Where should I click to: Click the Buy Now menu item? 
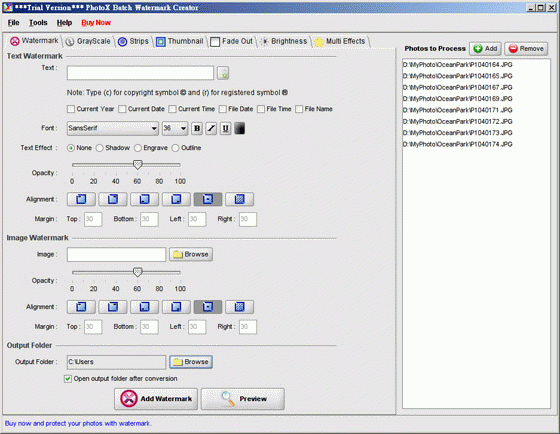coord(96,23)
